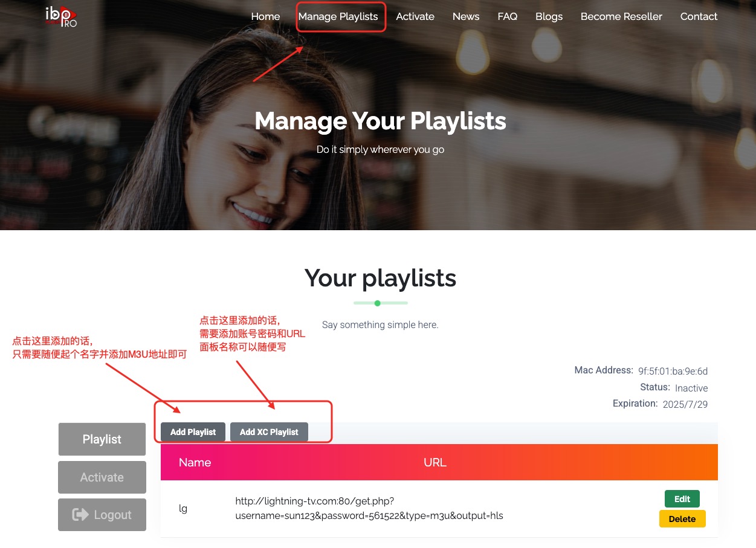Click the Add Playlist button
This screenshot has width=756, height=548.
pos(193,432)
